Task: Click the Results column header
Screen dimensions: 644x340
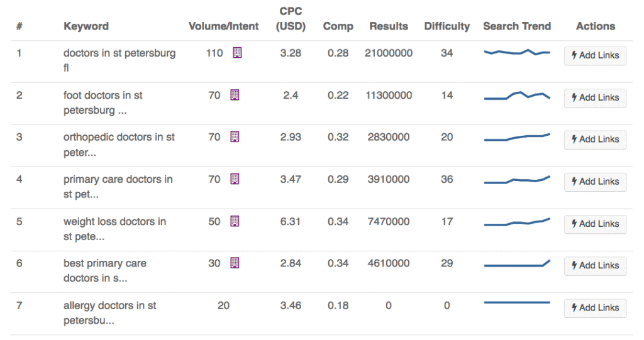Action: tap(389, 26)
